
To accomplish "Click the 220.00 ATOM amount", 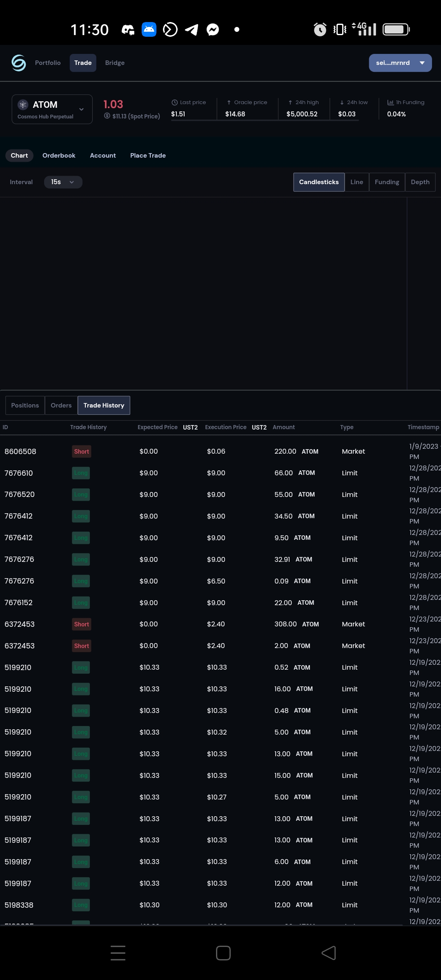I will [x=296, y=452].
